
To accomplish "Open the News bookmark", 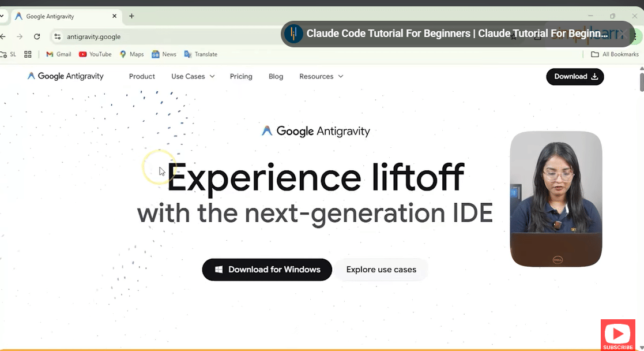I will [x=164, y=54].
